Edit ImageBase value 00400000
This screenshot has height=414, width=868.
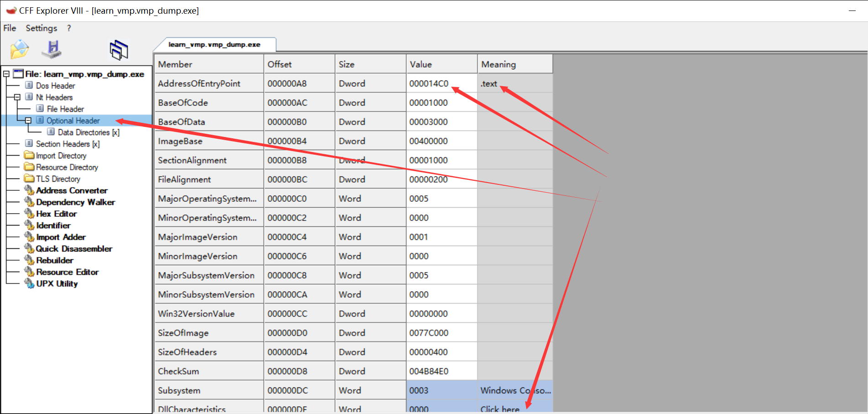[x=442, y=141]
